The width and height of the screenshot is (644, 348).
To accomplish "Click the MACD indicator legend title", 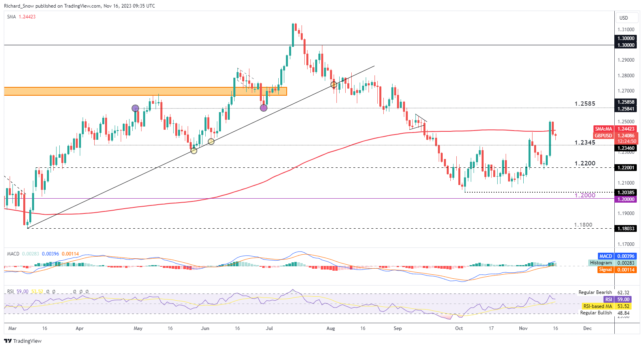I will (13, 254).
